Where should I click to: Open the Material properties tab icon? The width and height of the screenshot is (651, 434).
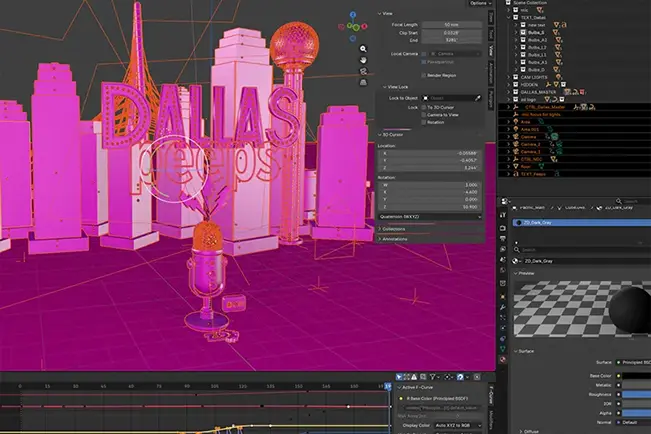click(x=503, y=360)
